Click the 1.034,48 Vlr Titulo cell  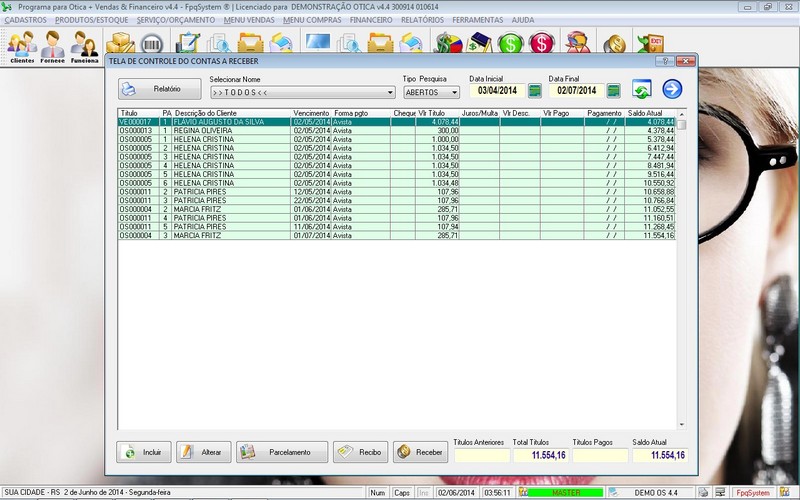click(438, 183)
